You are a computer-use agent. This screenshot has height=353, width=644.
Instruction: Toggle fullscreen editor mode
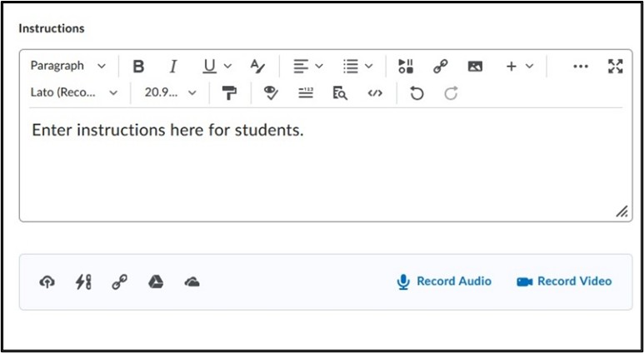(x=615, y=66)
